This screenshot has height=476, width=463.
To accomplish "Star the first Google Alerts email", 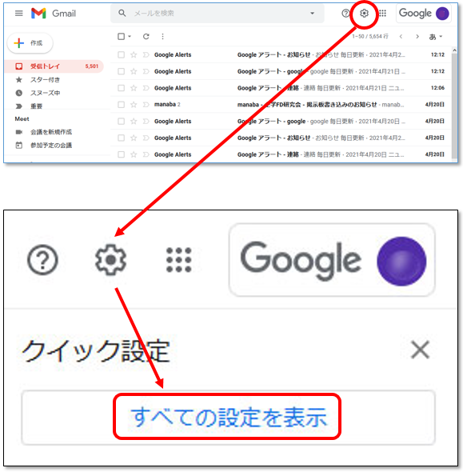I will click(x=134, y=54).
